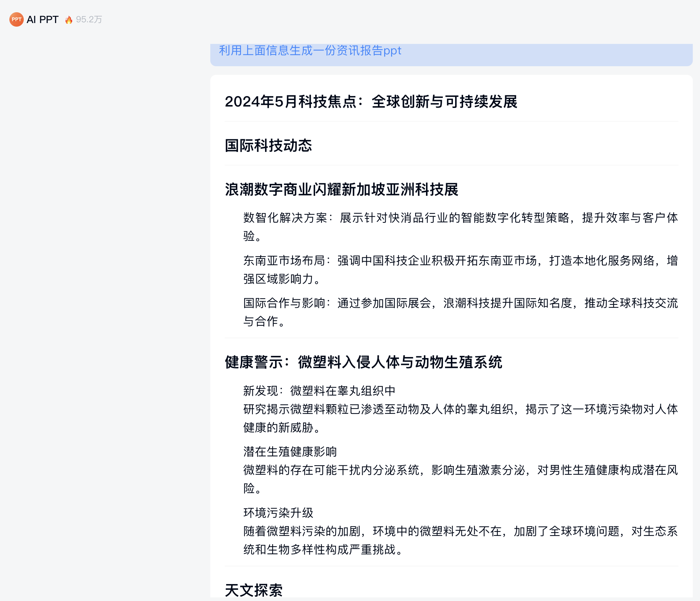Click the bullet starting with '东南亚市场布局'
The image size is (700, 601).
461,270
